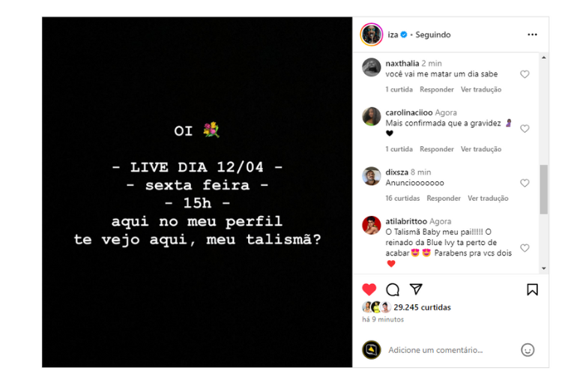Open the comment speech bubble icon

392,289
